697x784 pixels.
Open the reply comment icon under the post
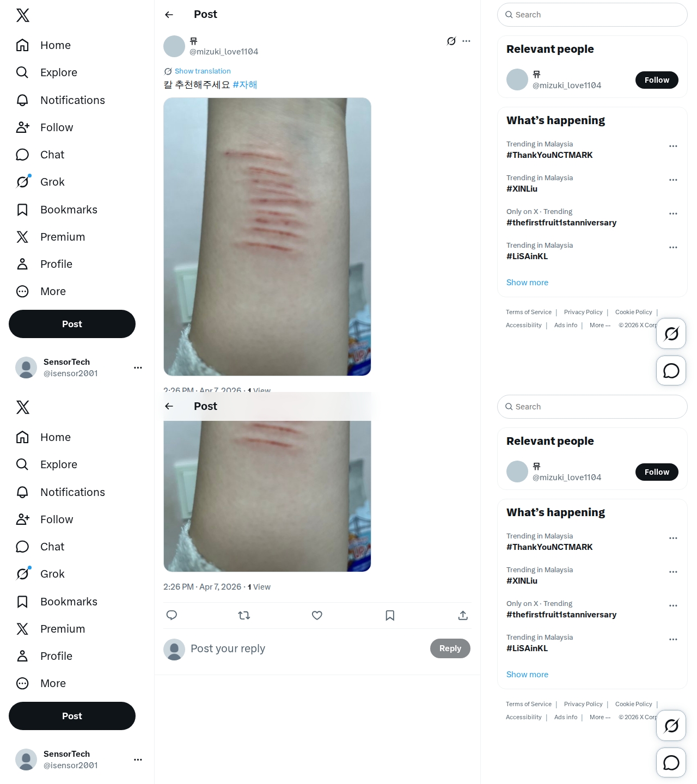172,615
